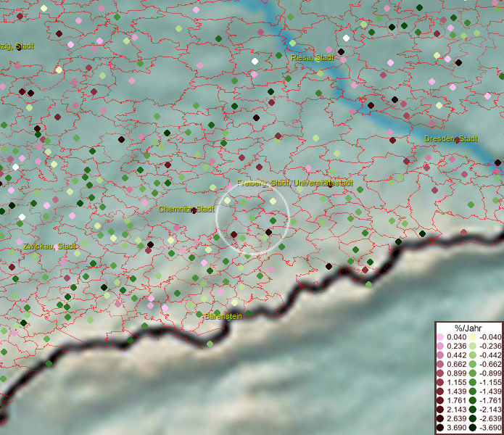Viewport: 504px width, 435px height.
Task: Click the -0.236 legend color swatch
Action: (x=473, y=346)
